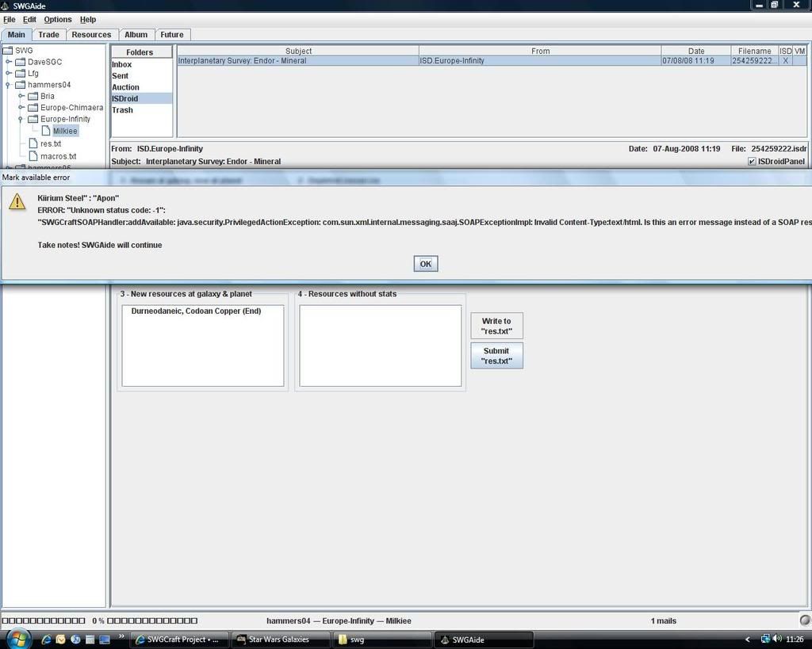Expand the Bria tree node
The image size is (812, 649).
tap(21, 96)
